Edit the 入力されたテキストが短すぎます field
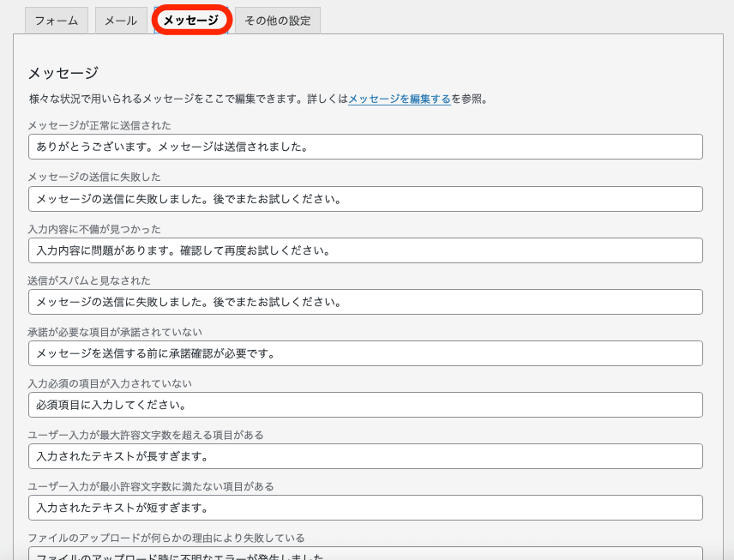 coord(365,508)
